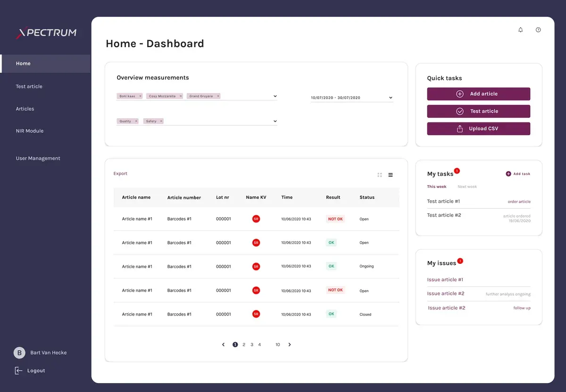Click the order article note

(519, 202)
